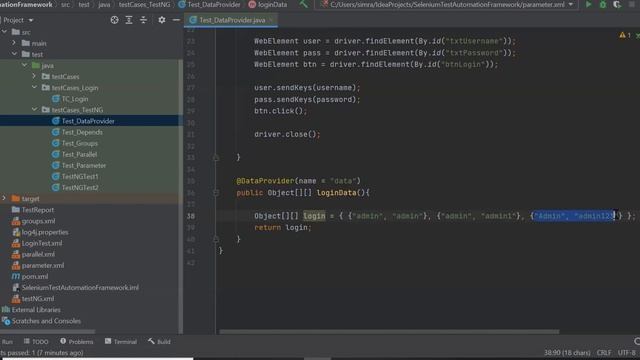Screen dimensions: 640x360
Task: Open Test_Parallel class
Action: click(79, 154)
